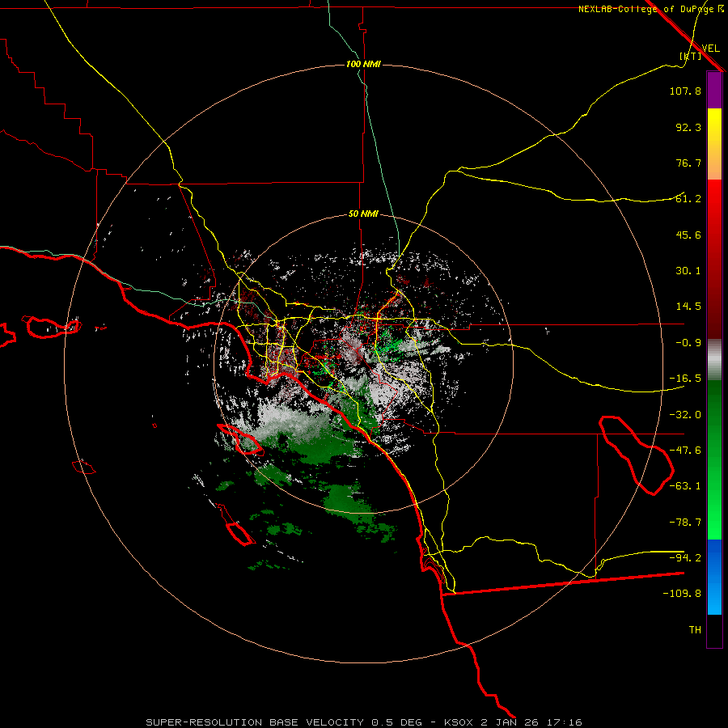Screen dimensions: 728x728
Task: Select the 76.7 velocity scale value
Action: tap(688, 163)
